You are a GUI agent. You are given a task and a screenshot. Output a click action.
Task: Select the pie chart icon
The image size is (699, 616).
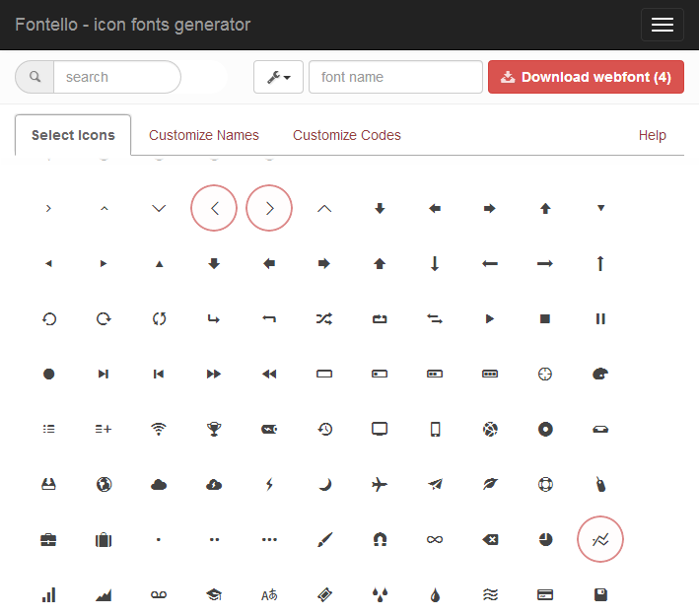point(545,539)
